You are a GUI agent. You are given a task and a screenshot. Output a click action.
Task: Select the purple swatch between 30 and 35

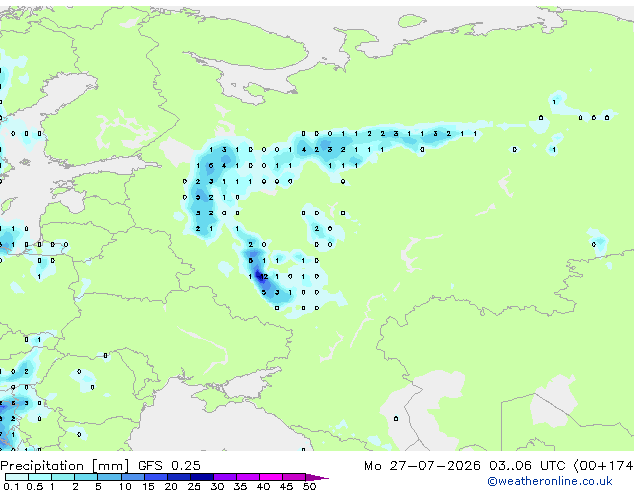225,477
